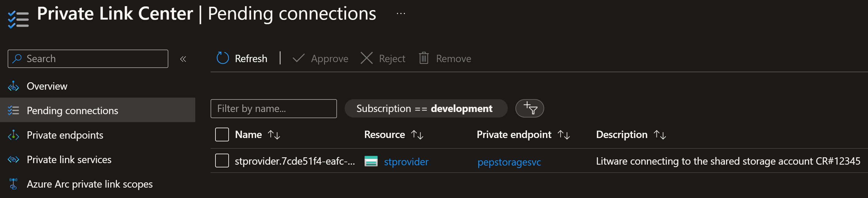Click the Filter by name input field
Viewport: 868px width, 198px height.
[x=274, y=108]
